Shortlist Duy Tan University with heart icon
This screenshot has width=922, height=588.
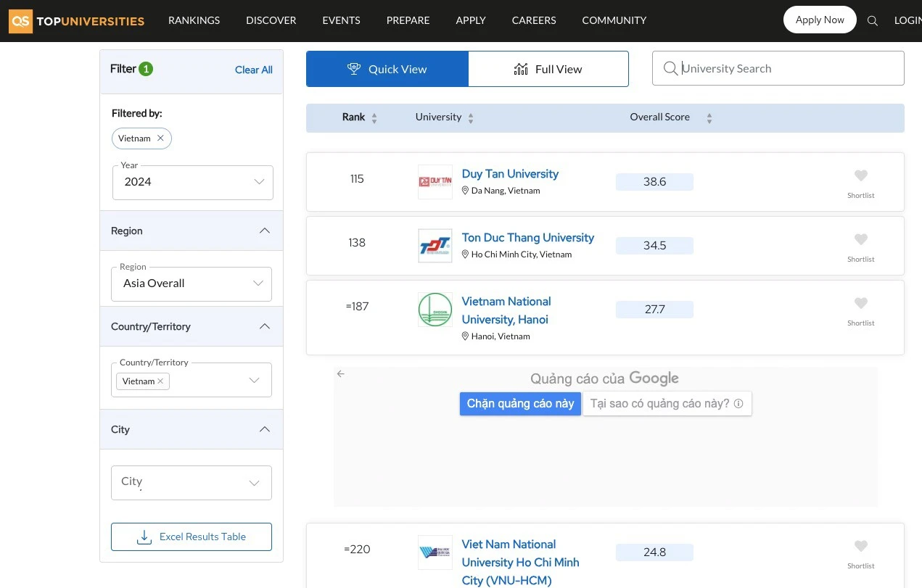pyautogui.click(x=860, y=175)
